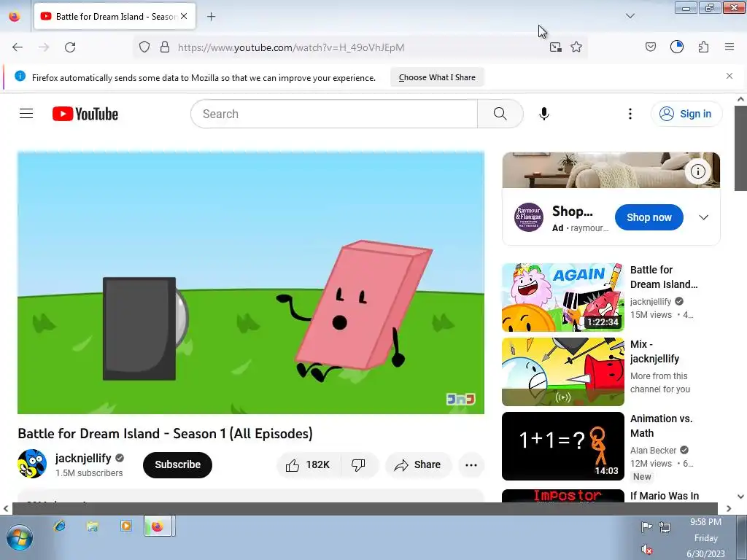The width and height of the screenshot is (747, 560).
Task: Click the search magnifier button
Action: 500,114
